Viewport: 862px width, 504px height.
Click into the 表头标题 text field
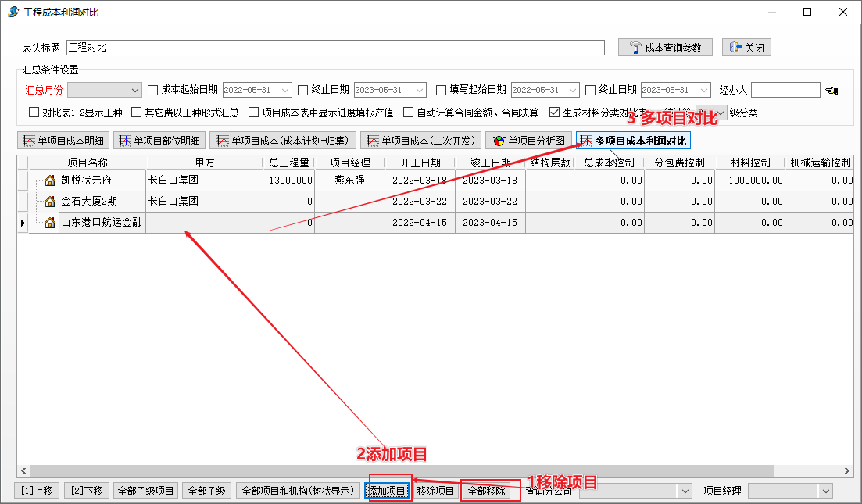point(336,48)
